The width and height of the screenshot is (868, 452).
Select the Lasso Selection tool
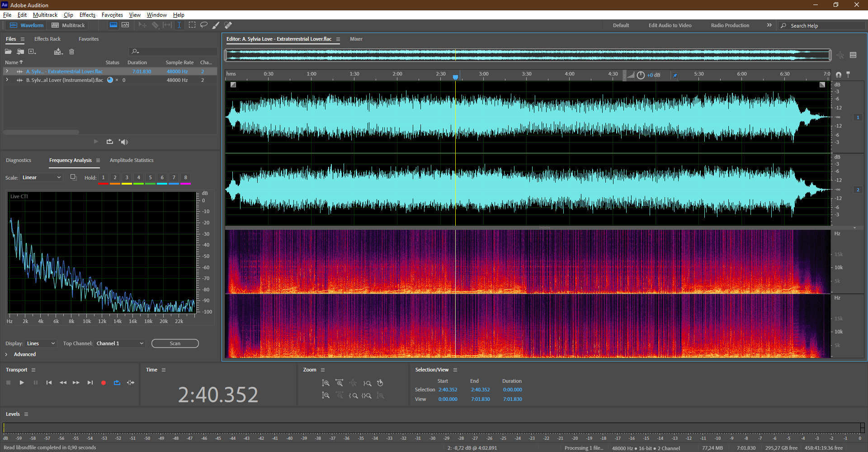(x=204, y=25)
